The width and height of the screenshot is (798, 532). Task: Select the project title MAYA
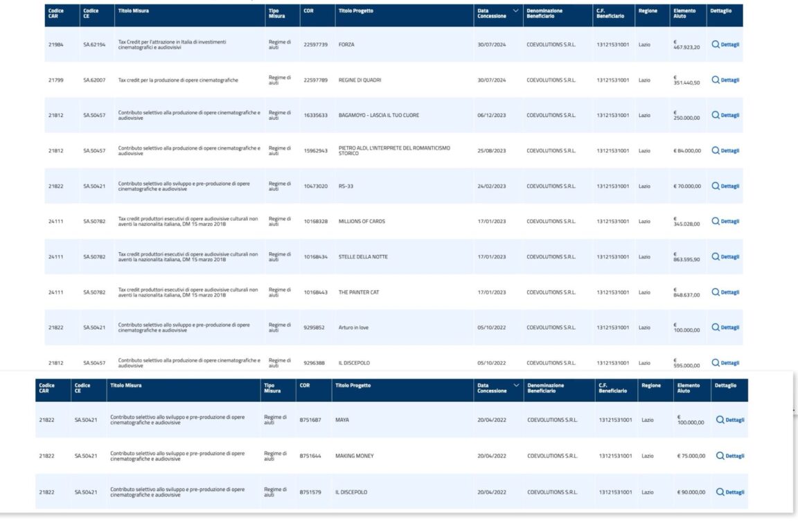coord(342,420)
